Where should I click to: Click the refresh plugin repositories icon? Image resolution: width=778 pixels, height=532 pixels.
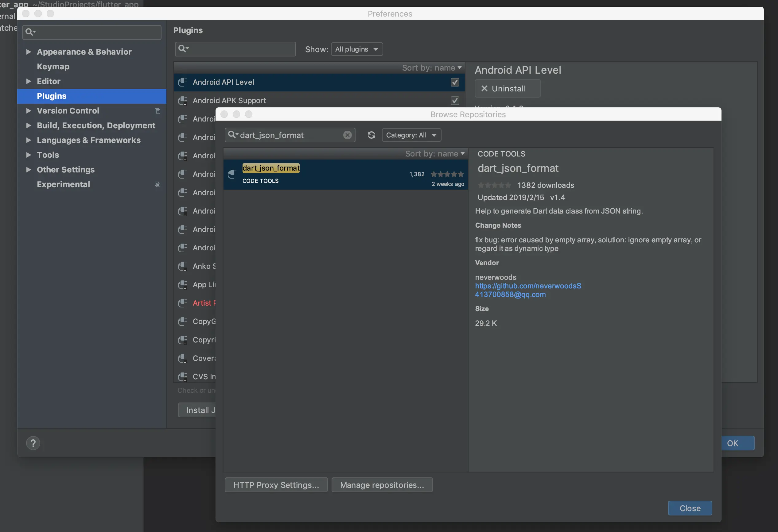pos(371,135)
